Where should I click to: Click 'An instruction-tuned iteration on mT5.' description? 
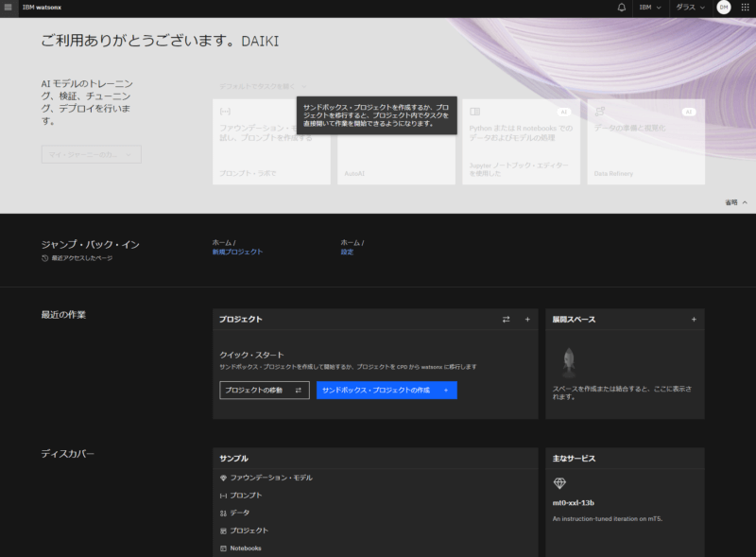(x=608, y=519)
